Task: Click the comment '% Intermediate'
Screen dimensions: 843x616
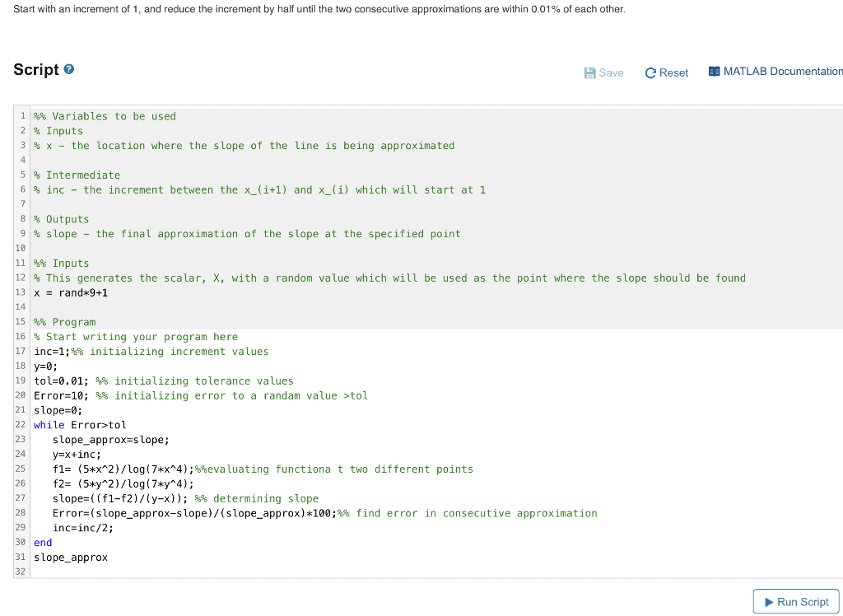Action: [x=77, y=175]
